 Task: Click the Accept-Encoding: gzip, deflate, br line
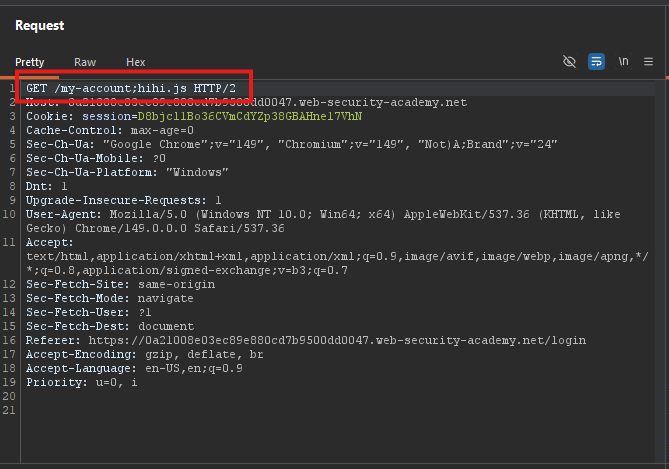tap(145, 355)
